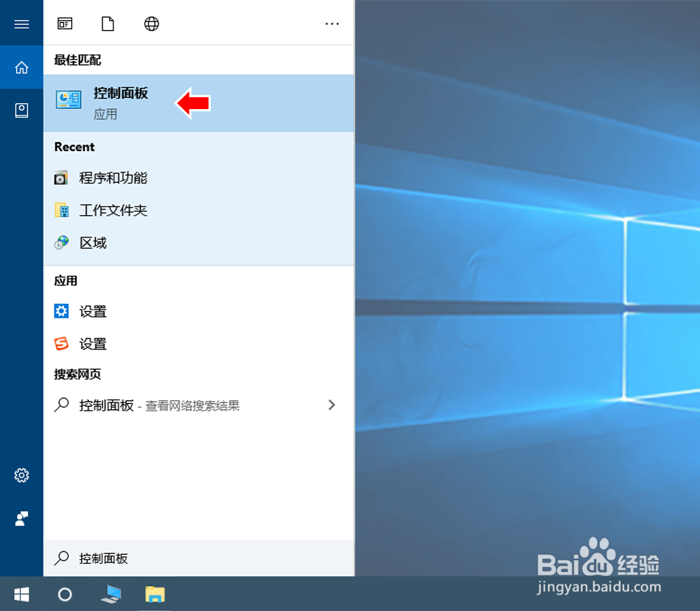The height and width of the screenshot is (611, 700).
Task: Click the 工作文件夹 folder icon
Action: pyautogui.click(x=61, y=210)
